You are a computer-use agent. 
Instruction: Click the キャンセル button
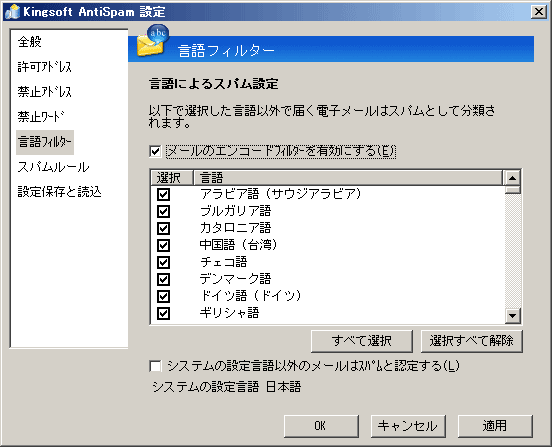click(x=408, y=426)
